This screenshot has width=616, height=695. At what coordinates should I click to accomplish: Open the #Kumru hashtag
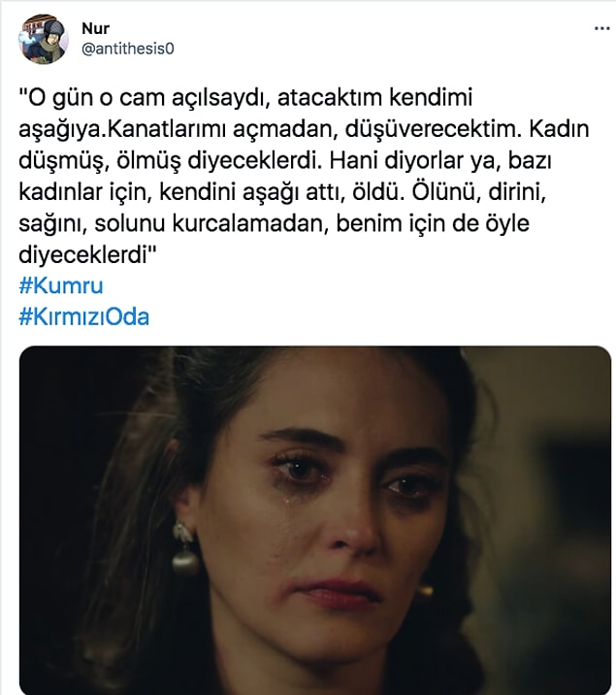pyautogui.click(x=61, y=285)
